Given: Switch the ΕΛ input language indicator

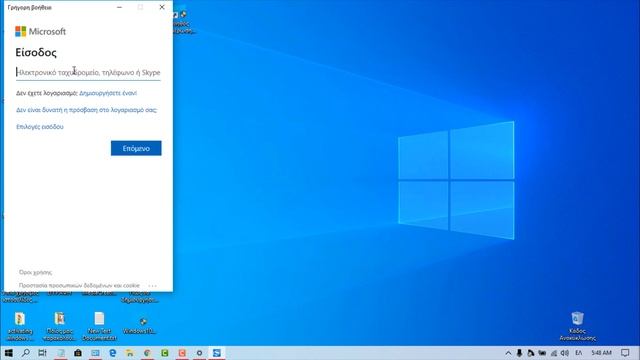Looking at the screenshot, I should (x=578, y=353).
